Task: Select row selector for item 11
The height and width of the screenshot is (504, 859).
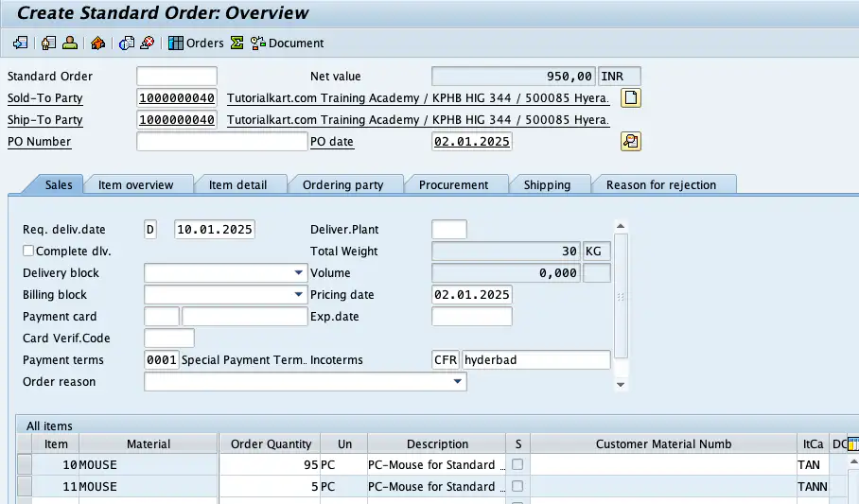Action: [24, 486]
